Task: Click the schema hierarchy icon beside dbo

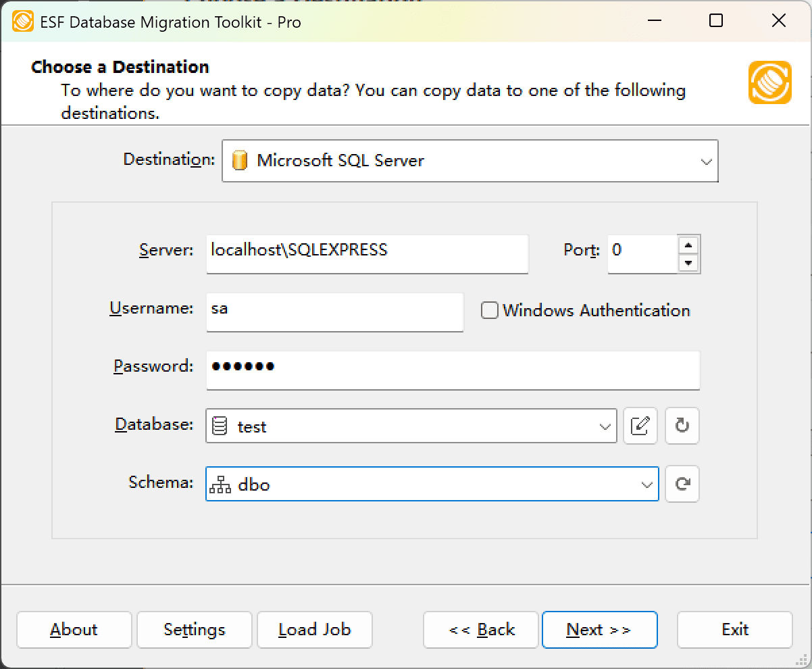Action: [x=220, y=484]
